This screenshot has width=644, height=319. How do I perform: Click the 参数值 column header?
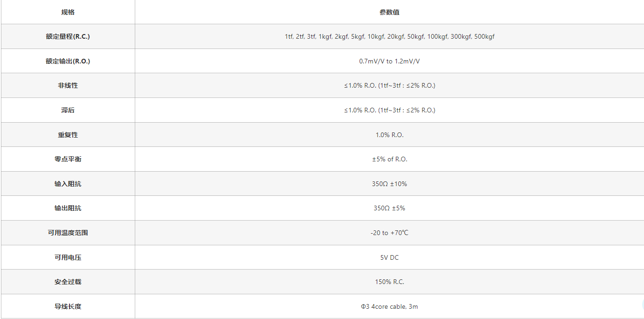pyautogui.click(x=389, y=12)
